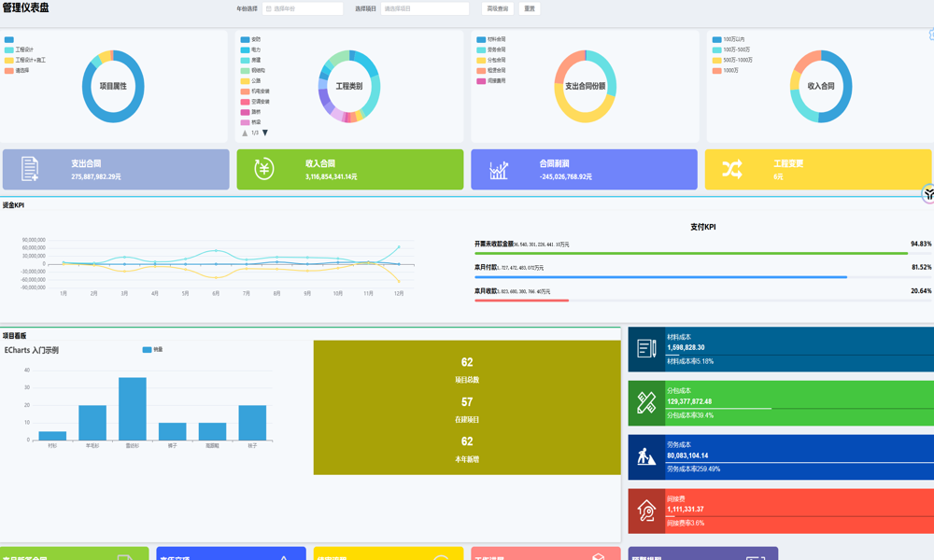934x560 pixels.
Task: Click the 合同剩润 bar chart icon
Action: [x=499, y=170]
